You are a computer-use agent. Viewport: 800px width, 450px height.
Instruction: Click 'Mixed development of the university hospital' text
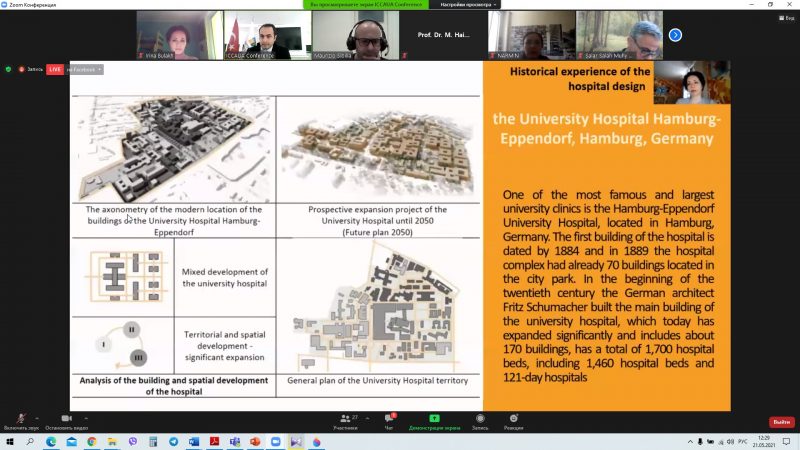[224, 278]
